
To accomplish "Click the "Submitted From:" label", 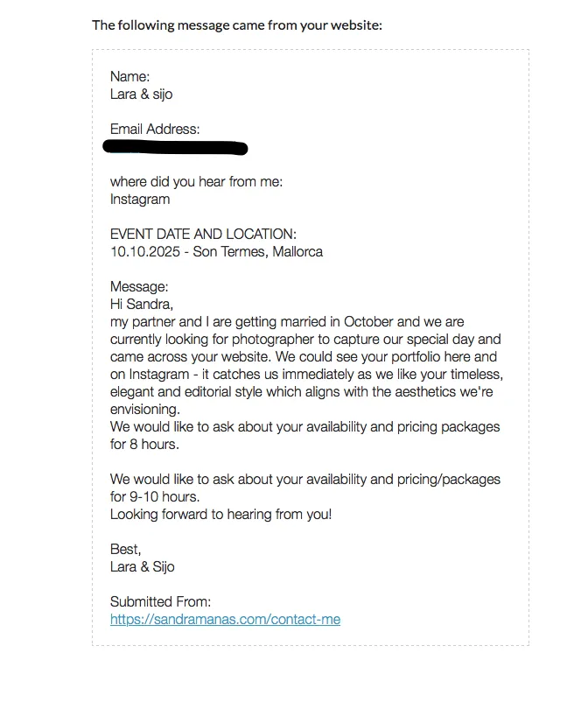I will click(x=160, y=602).
